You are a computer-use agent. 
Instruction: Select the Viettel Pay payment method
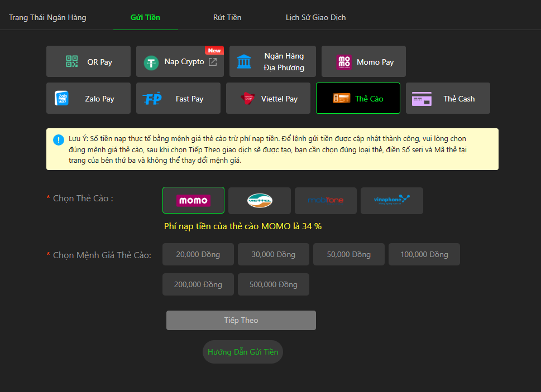(x=268, y=98)
